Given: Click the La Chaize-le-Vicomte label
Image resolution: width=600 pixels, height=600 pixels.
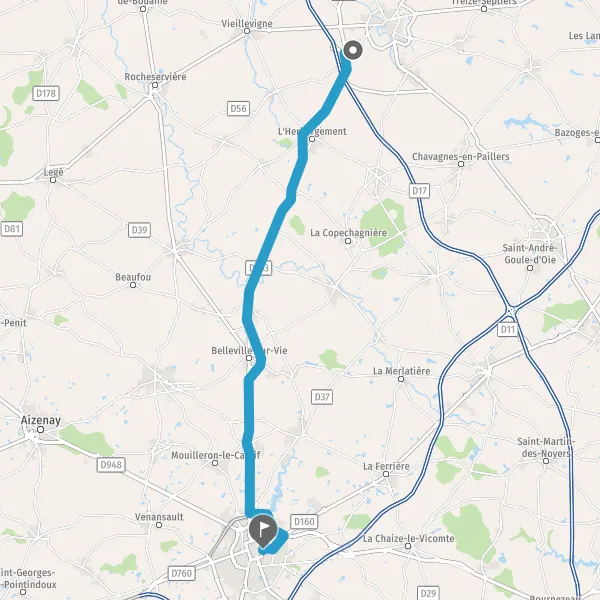Looking at the screenshot, I should [x=408, y=538].
